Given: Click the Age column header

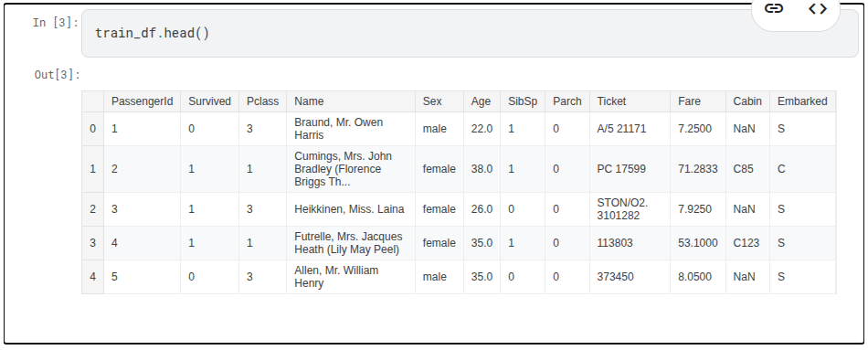Looking at the screenshot, I should coord(482,101).
